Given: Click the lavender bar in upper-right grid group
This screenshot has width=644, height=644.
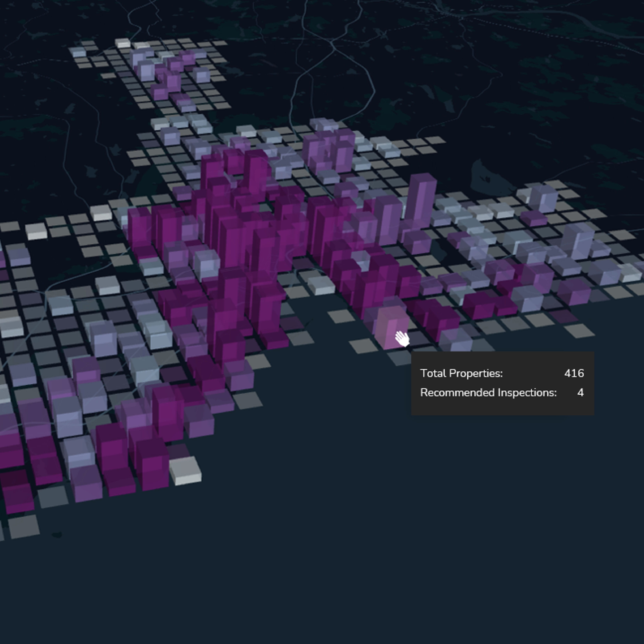Looking at the screenshot, I should pyautogui.click(x=544, y=199).
